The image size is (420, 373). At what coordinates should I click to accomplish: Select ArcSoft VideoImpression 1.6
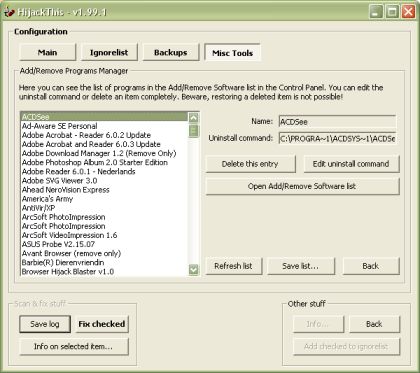pyautogui.click(x=104, y=235)
